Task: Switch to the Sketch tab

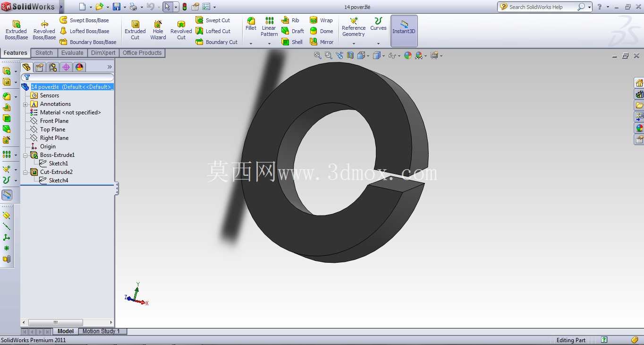Action: pyautogui.click(x=44, y=53)
